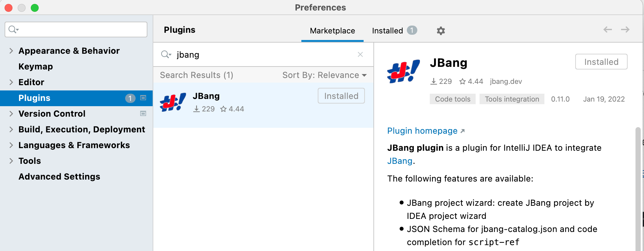The height and width of the screenshot is (251, 644).
Task: Select the JBang search result row
Action: [263, 105]
